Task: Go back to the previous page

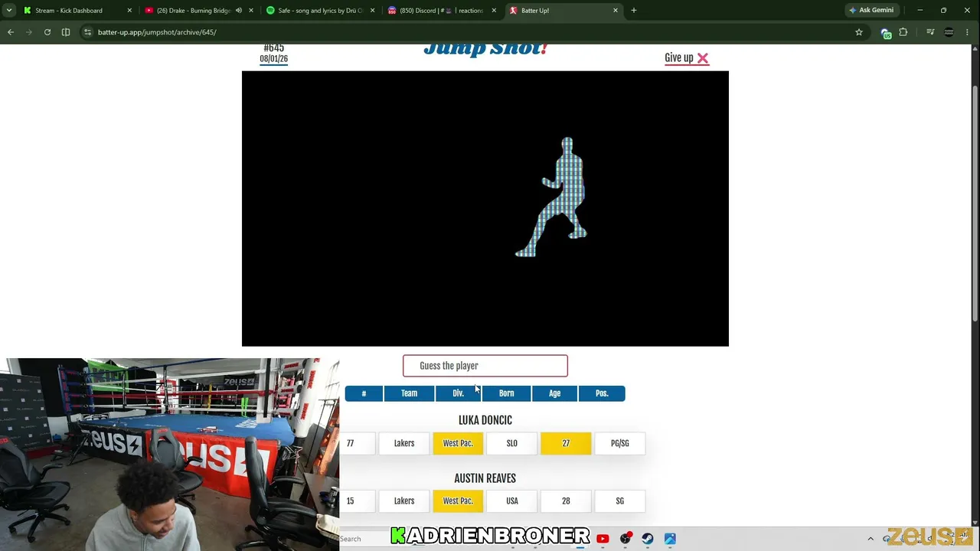Action: (11, 32)
